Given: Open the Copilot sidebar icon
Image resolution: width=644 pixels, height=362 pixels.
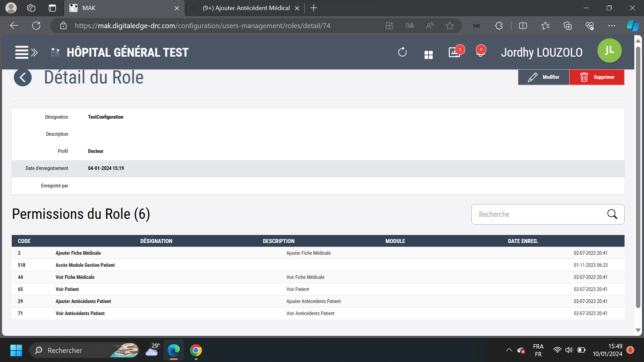Looking at the screenshot, I should [633, 26].
